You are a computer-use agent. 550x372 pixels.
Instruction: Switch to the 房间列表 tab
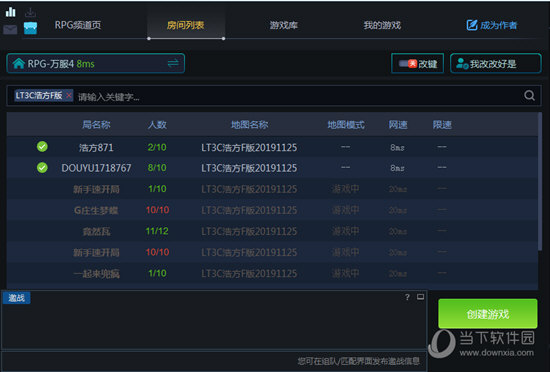186,25
